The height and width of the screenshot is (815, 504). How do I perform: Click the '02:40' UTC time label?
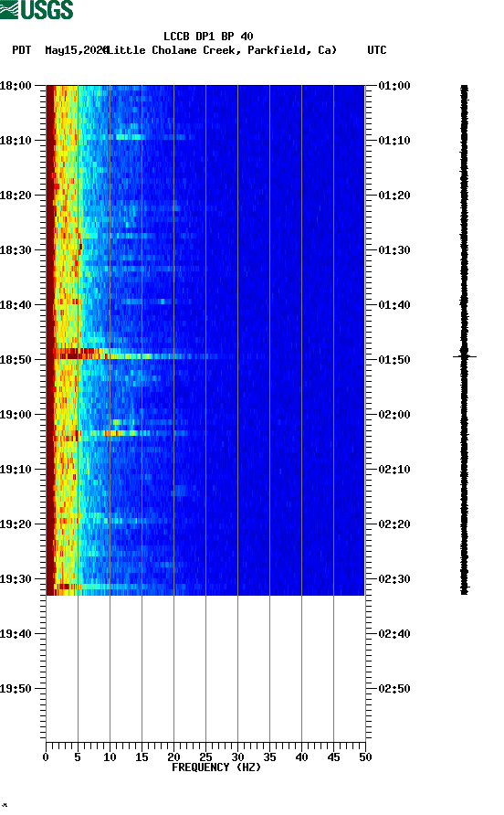point(394,634)
